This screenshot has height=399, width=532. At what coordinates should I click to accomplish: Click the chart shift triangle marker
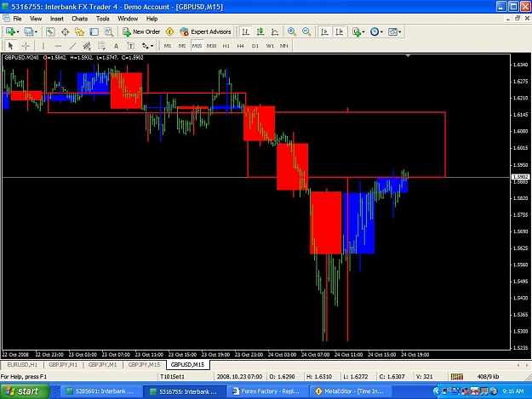409,55
